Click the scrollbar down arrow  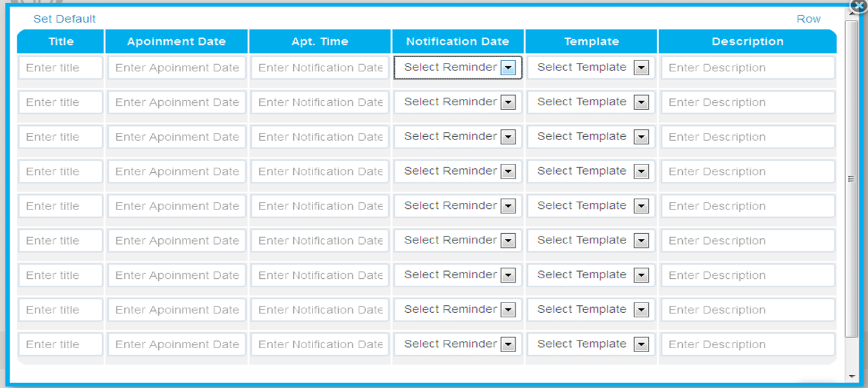coord(852,376)
